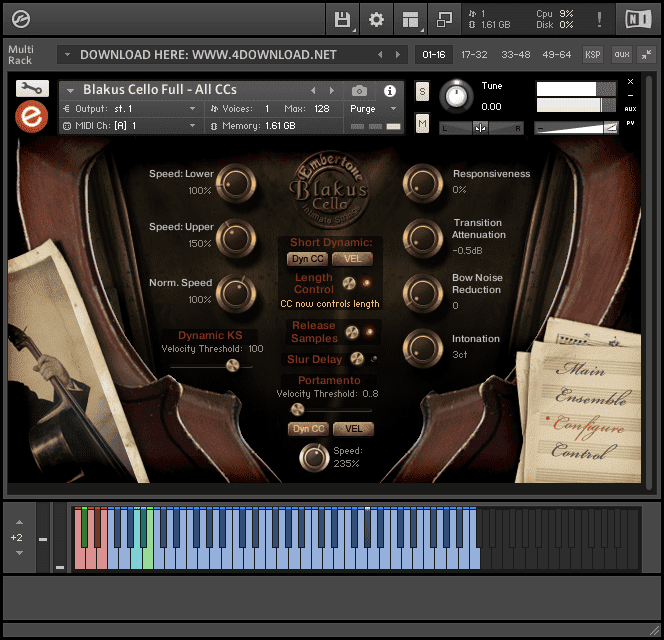Show aux sends button
This screenshot has width=664, height=640.
point(622,54)
